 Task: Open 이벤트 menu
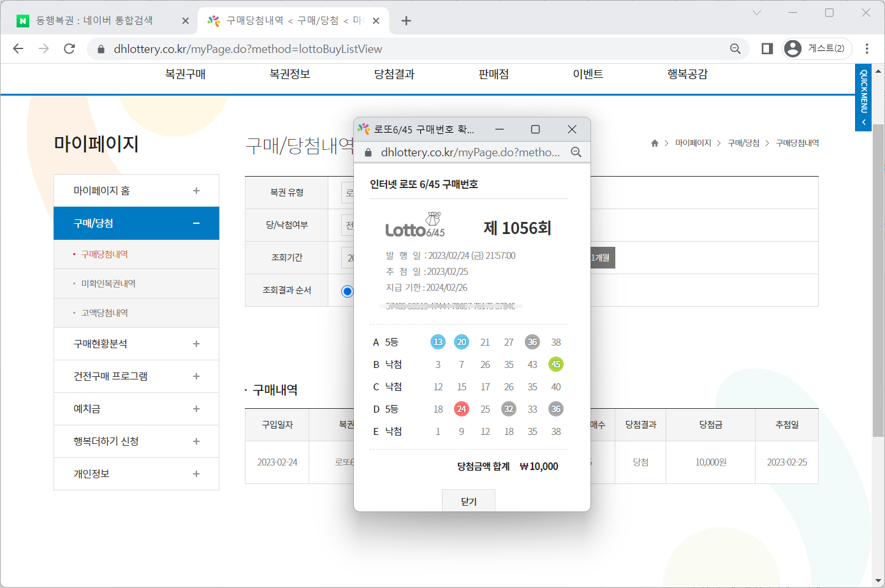point(588,74)
